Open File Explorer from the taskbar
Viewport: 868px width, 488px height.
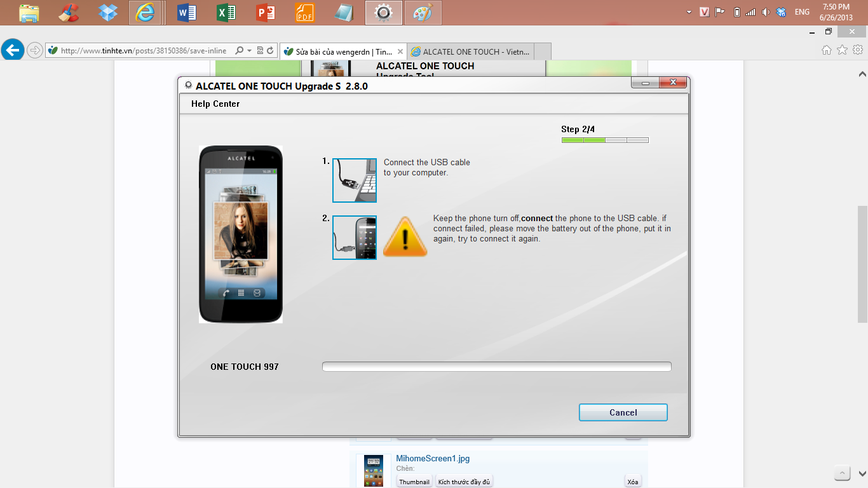click(x=29, y=12)
